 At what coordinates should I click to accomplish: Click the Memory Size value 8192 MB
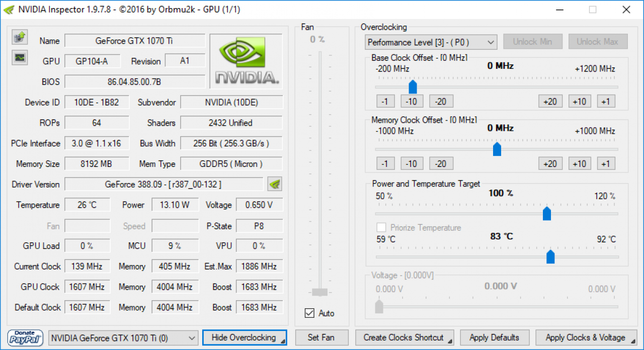pyautogui.click(x=97, y=163)
